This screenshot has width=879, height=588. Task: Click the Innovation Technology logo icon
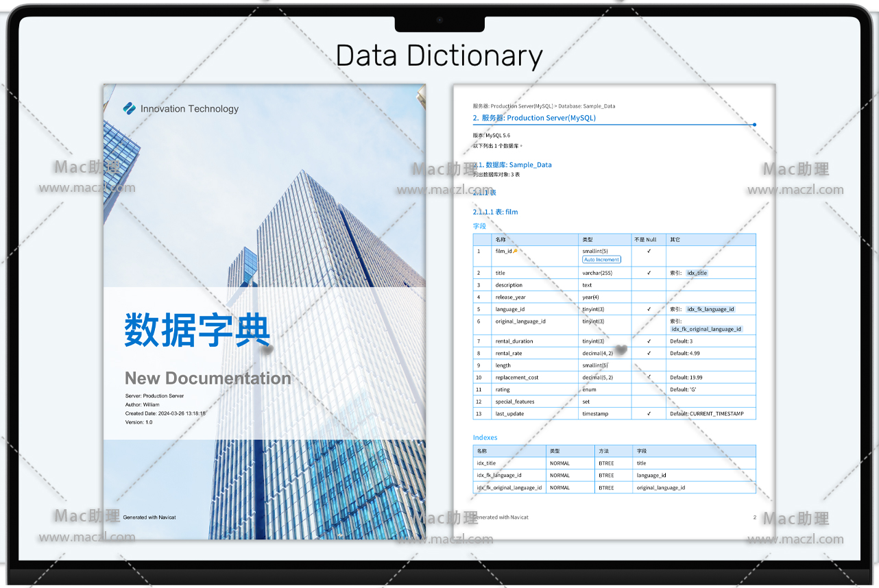130,108
